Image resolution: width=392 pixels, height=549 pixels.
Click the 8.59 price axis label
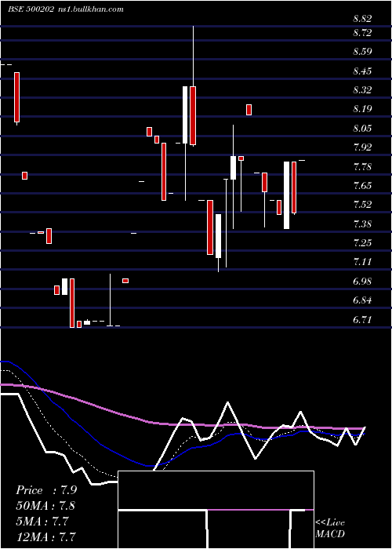click(x=362, y=52)
